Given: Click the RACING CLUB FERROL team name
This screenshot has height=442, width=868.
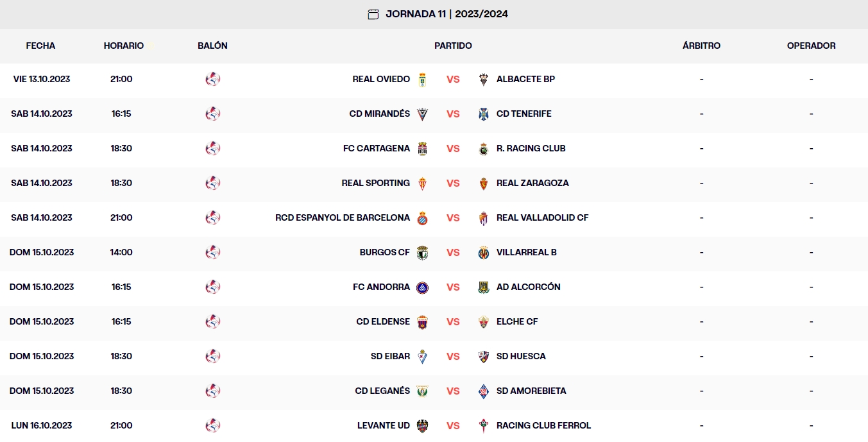Looking at the screenshot, I should pyautogui.click(x=543, y=425).
